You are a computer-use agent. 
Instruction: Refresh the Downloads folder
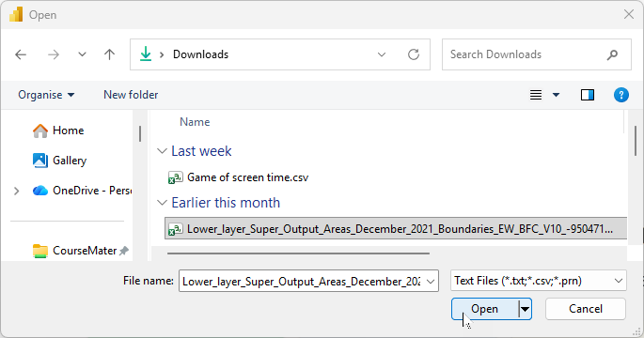pos(414,54)
